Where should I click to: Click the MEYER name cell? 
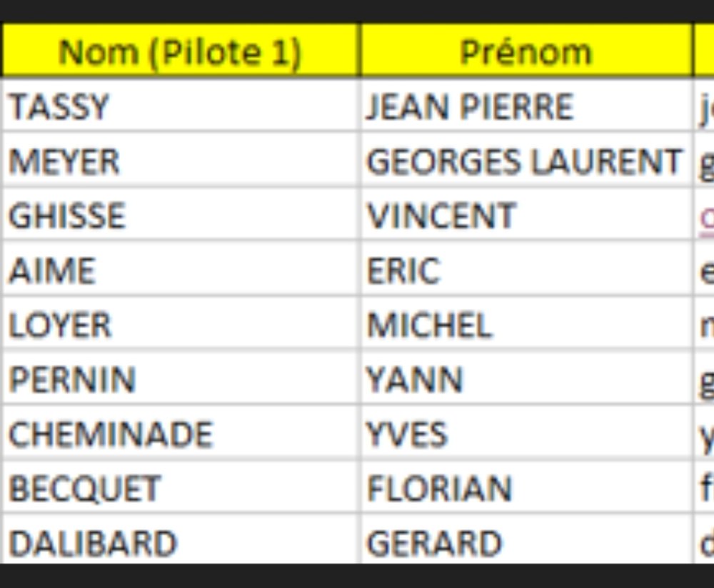(180, 162)
